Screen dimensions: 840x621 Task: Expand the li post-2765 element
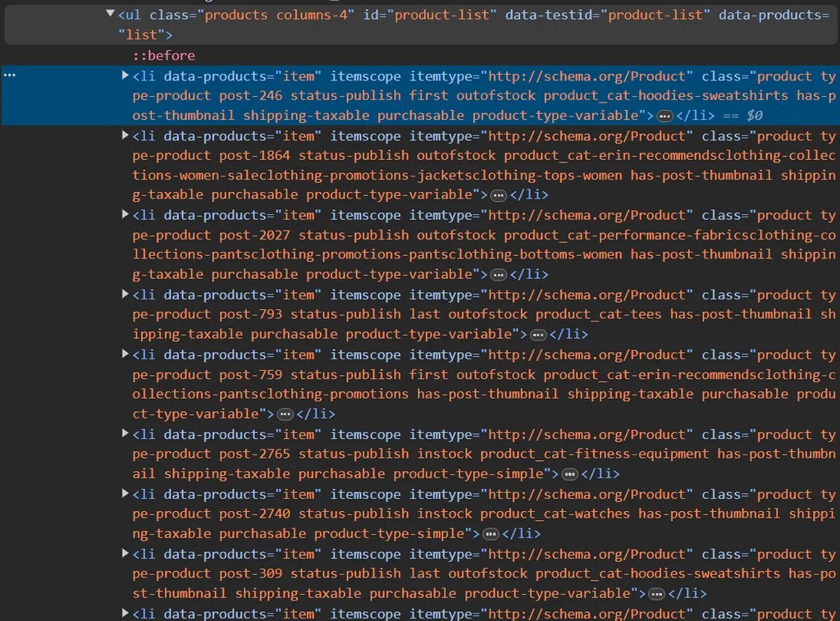pos(126,433)
